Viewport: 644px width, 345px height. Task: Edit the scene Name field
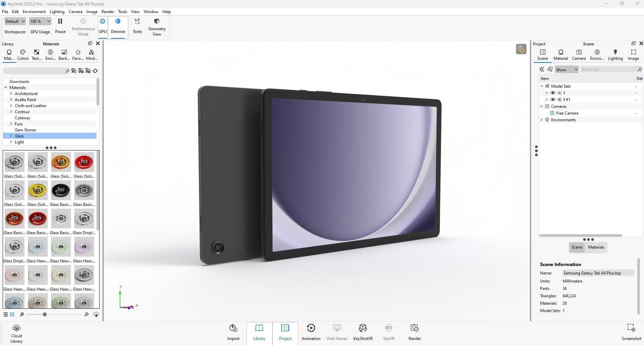pyautogui.click(x=598, y=273)
